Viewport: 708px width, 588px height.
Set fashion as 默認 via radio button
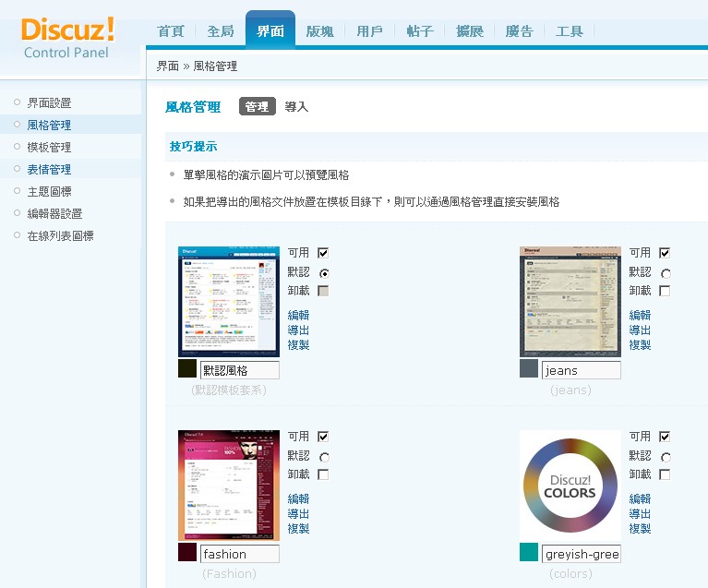tap(324, 457)
